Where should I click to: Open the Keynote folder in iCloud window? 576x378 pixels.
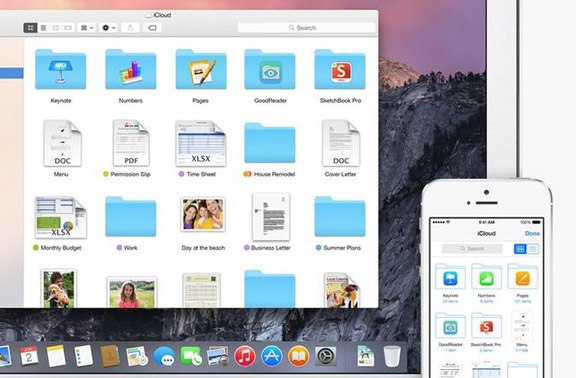[61, 69]
